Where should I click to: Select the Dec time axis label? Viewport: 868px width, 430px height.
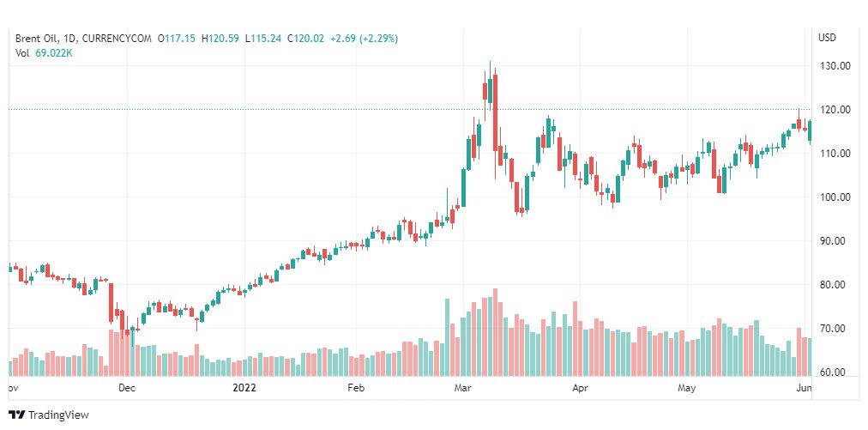coord(126,388)
